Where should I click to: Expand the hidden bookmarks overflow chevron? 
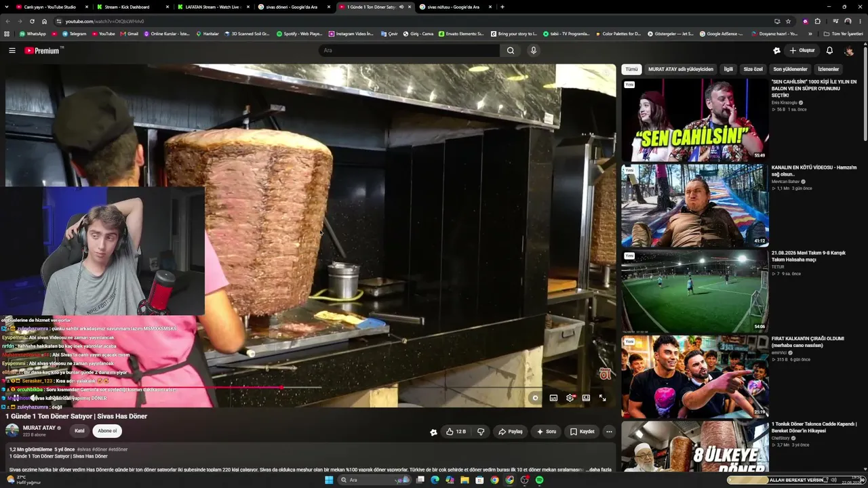[810, 33]
